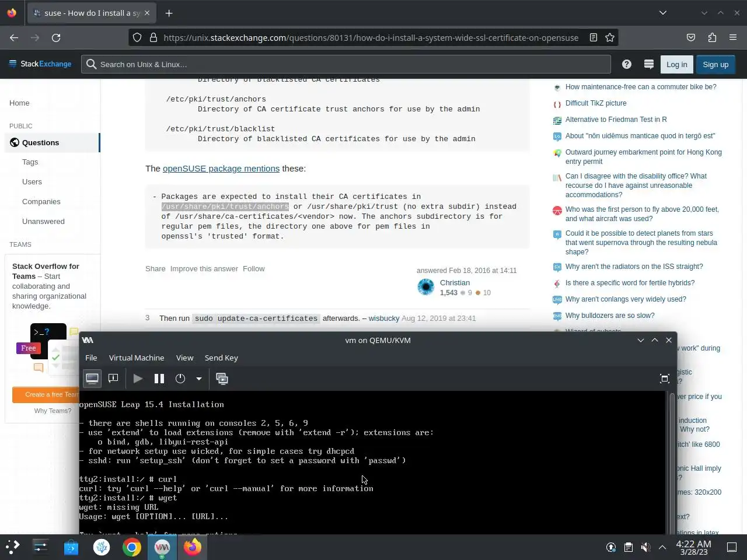The height and width of the screenshot is (560, 747).
Task: Open the Virtual Machine menu
Action: coord(137,358)
